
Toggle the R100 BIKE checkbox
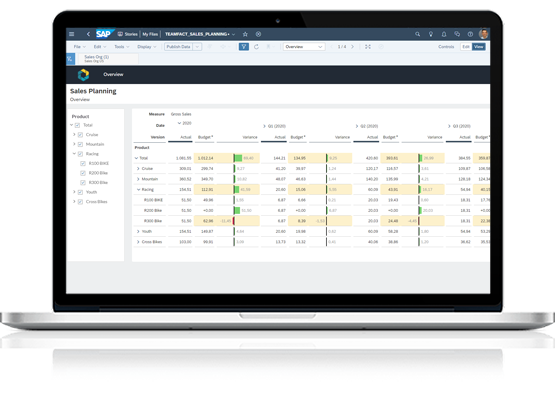[x=83, y=163]
